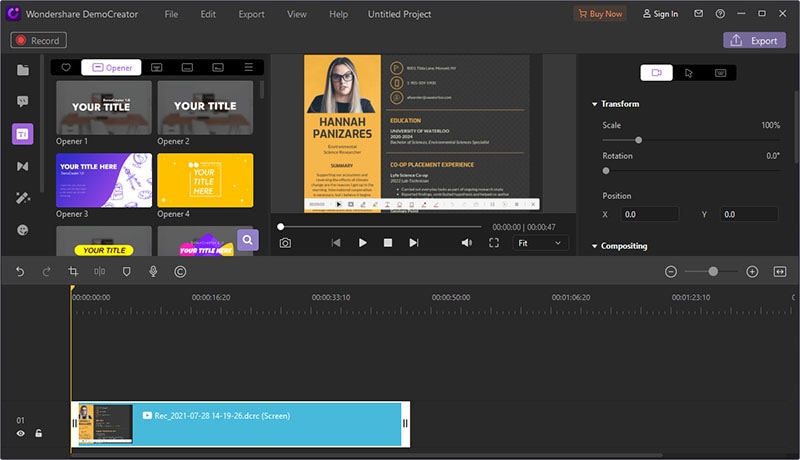Adjust the Scale slider

(690, 140)
